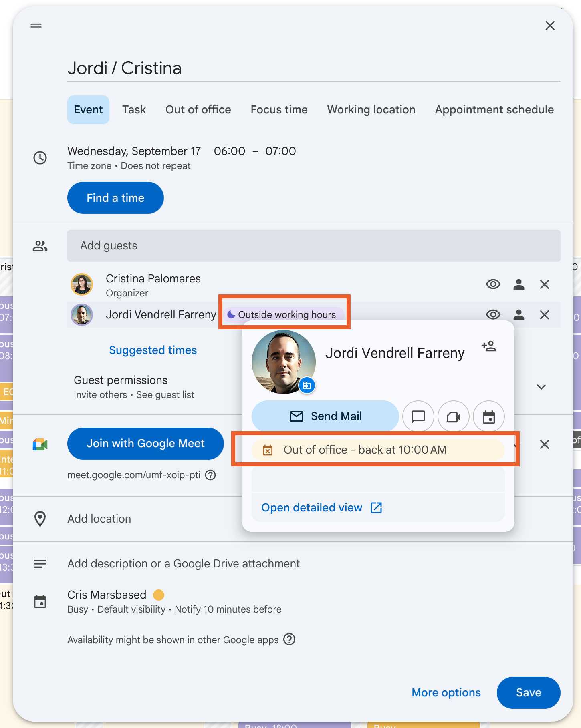The height and width of the screenshot is (728, 581).
Task: Click Send Mail button
Action: (325, 416)
